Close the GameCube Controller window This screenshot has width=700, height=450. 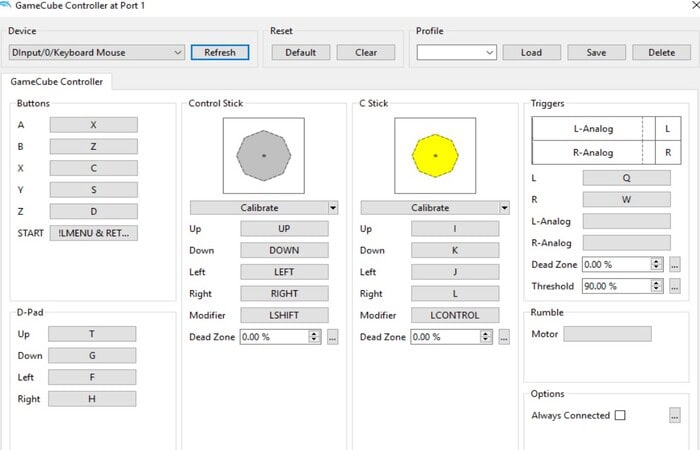click(x=696, y=5)
